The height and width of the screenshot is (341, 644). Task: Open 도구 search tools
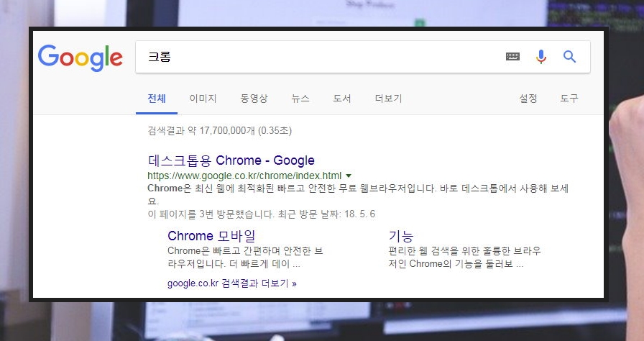coord(569,98)
